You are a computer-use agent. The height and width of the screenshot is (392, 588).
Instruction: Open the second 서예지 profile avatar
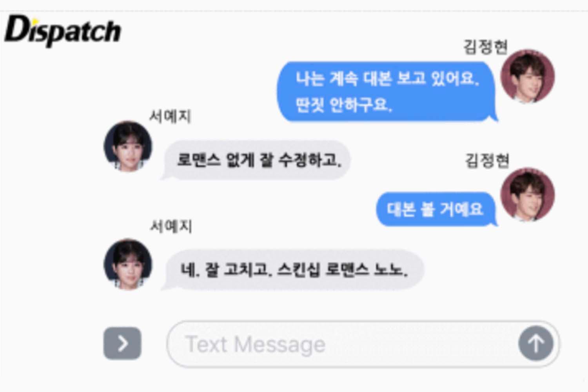(128, 264)
